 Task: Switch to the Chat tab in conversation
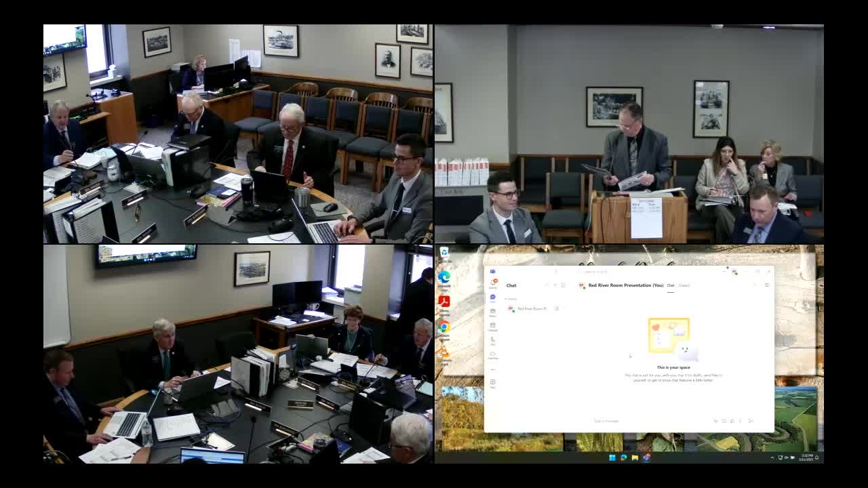click(671, 285)
